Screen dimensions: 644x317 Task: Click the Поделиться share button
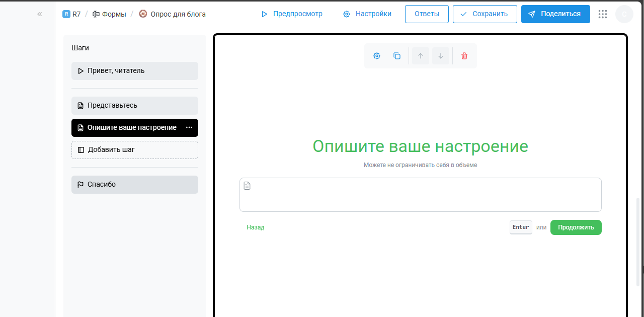[555, 14]
